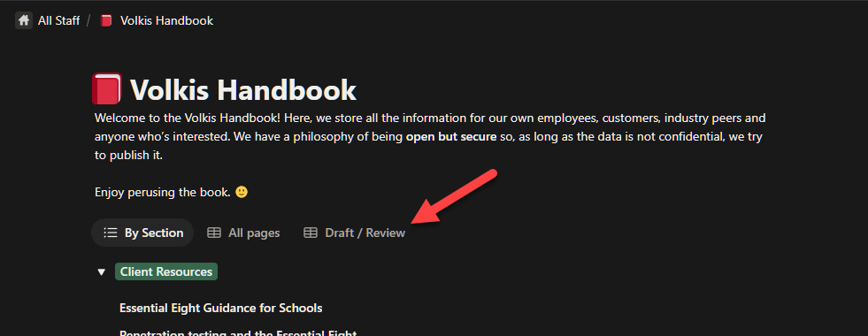The width and height of the screenshot is (868, 336).
Task: Click the smiley emoji after 'the book.'
Action: click(242, 192)
